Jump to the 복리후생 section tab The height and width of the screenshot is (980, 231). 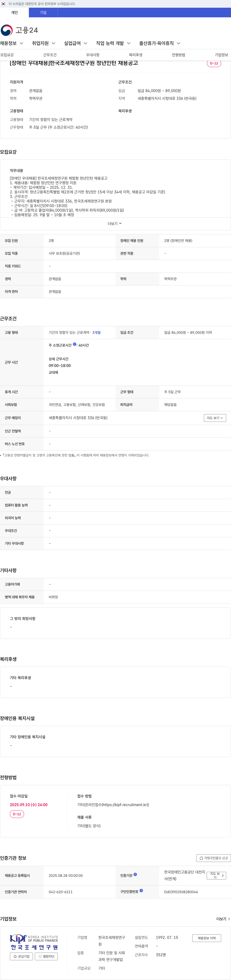tap(135, 55)
